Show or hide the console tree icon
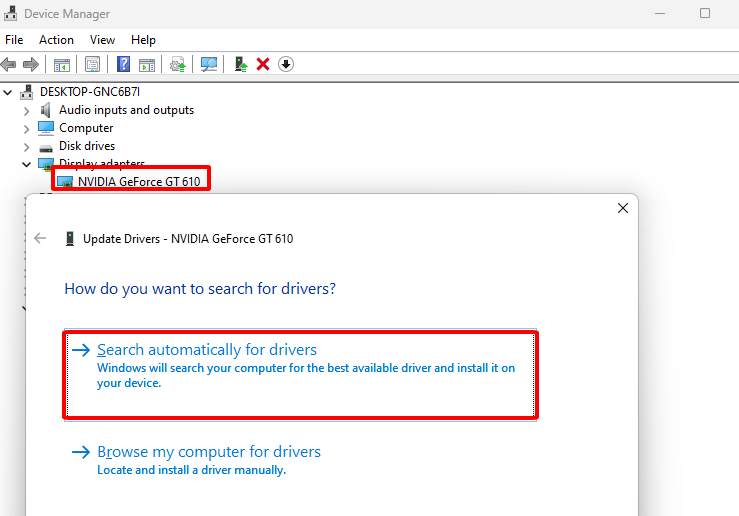The image size is (739, 516). pyautogui.click(x=62, y=65)
